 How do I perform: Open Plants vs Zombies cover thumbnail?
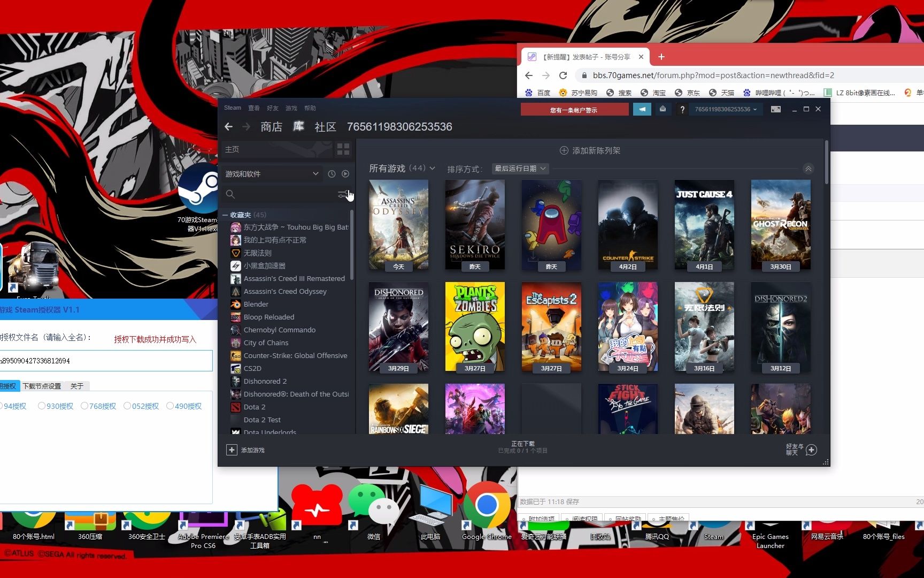pos(475,327)
